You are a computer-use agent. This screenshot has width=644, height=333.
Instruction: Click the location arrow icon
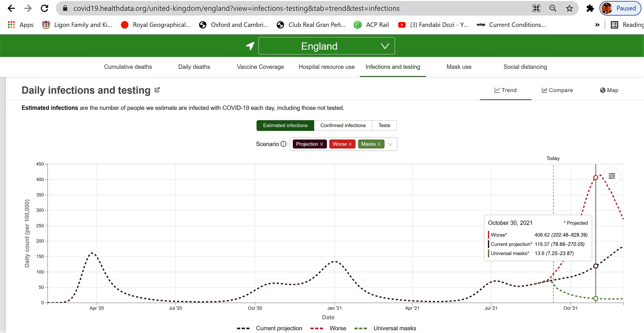pos(250,46)
